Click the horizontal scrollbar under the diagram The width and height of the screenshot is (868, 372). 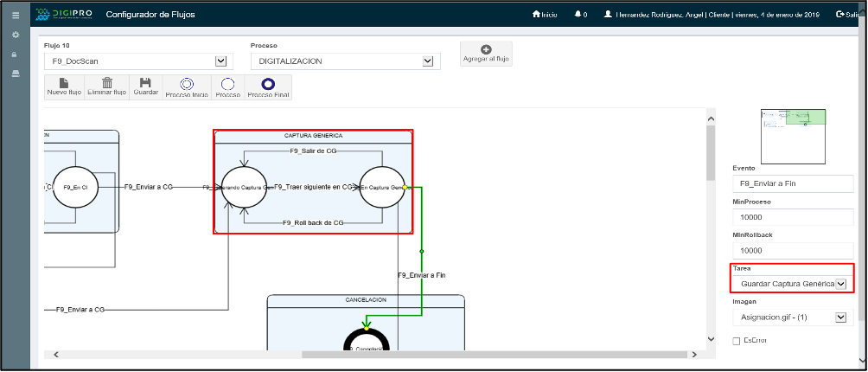380,354
